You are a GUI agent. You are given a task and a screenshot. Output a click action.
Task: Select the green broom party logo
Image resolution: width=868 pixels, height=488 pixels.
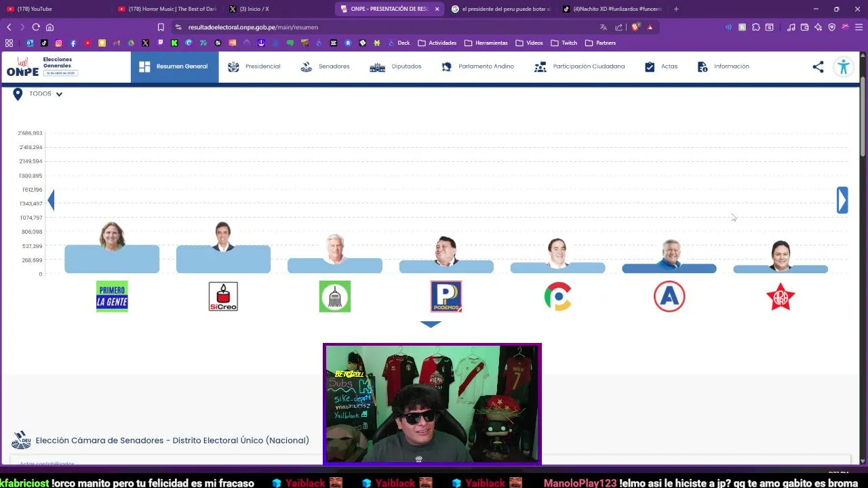click(x=335, y=296)
